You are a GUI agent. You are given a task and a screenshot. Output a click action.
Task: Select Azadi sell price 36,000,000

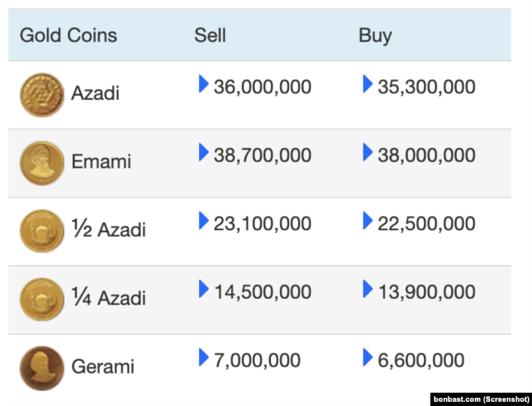pyautogui.click(x=263, y=87)
